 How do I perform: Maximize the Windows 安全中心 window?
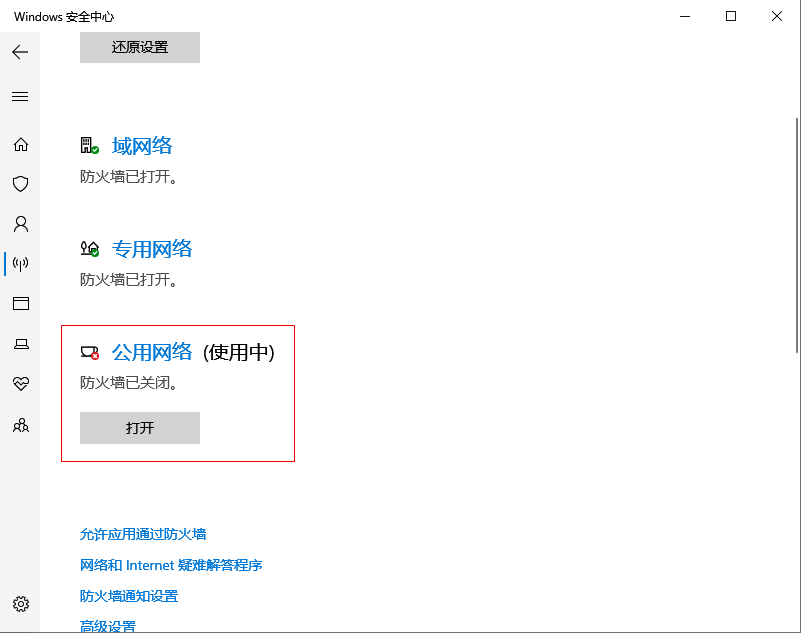(731, 16)
